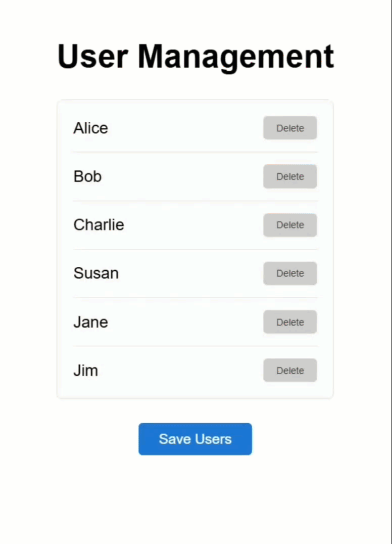Click the separator between Charlie and Susan
Image resolution: width=392 pixels, height=544 pixels.
[195, 249]
